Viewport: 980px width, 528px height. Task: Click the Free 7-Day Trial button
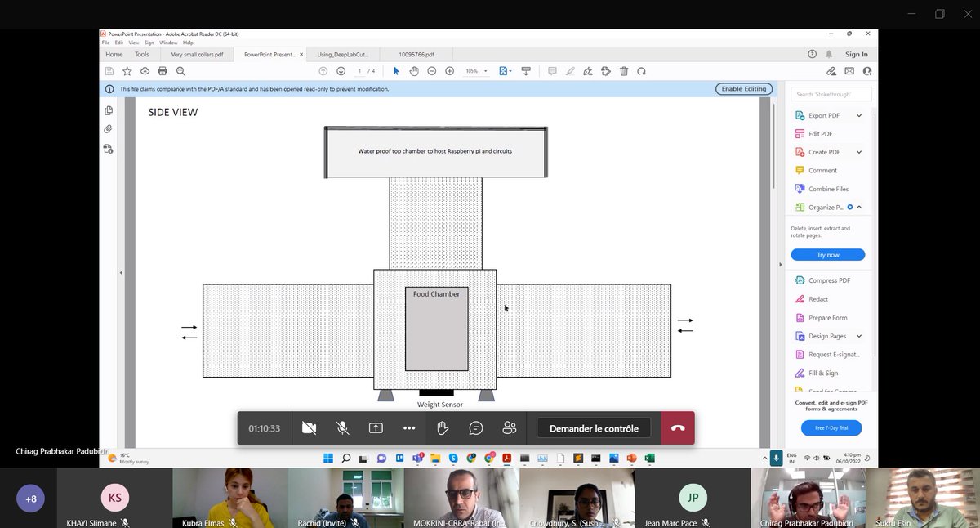pos(831,428)
